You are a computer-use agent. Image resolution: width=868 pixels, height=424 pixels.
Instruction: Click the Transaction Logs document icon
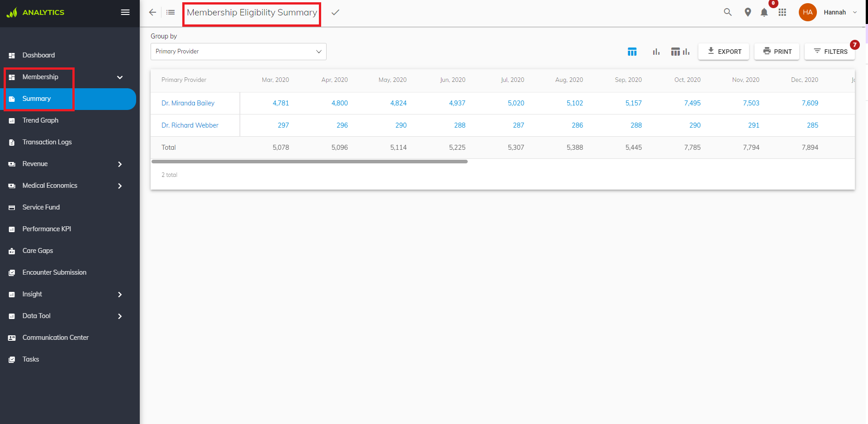pyautogui.click(x=12, y=142)
